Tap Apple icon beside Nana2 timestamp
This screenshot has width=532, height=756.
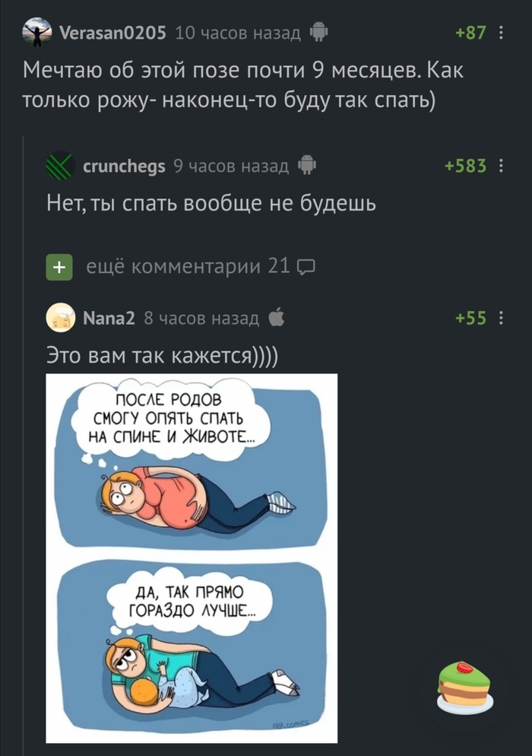tap(276, 317)
